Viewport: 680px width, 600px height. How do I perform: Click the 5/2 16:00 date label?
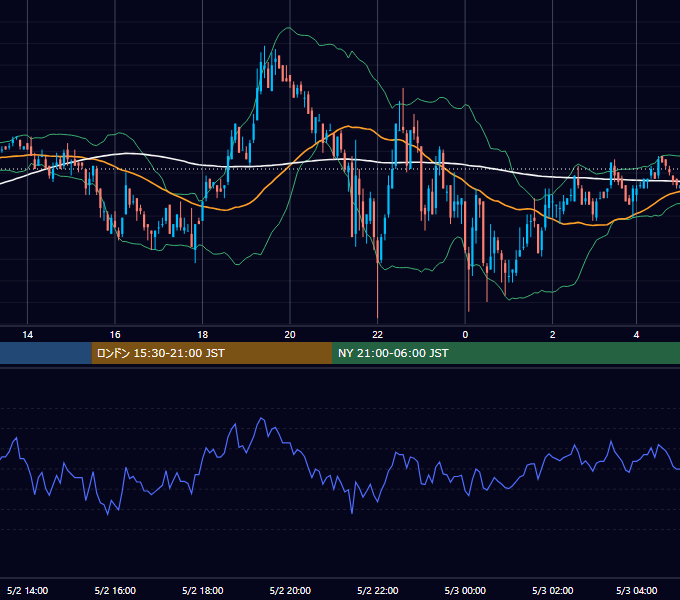(115, 590)
